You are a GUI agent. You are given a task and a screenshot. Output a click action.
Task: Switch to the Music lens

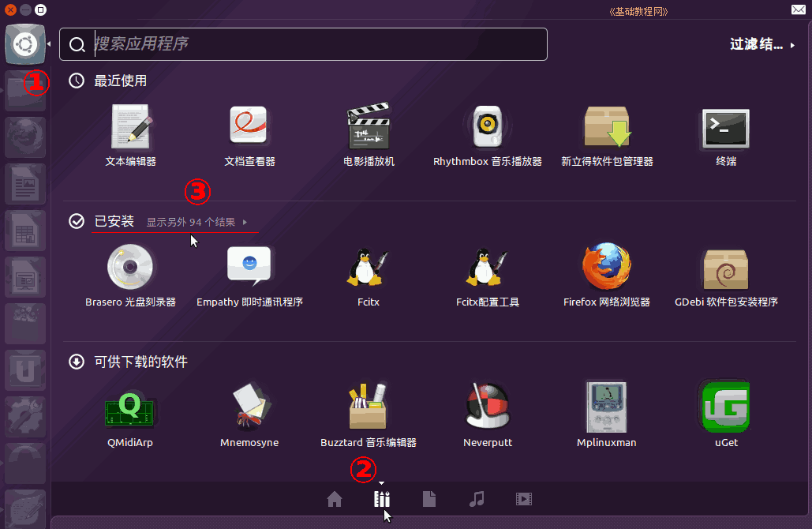[x=477, y=499]
